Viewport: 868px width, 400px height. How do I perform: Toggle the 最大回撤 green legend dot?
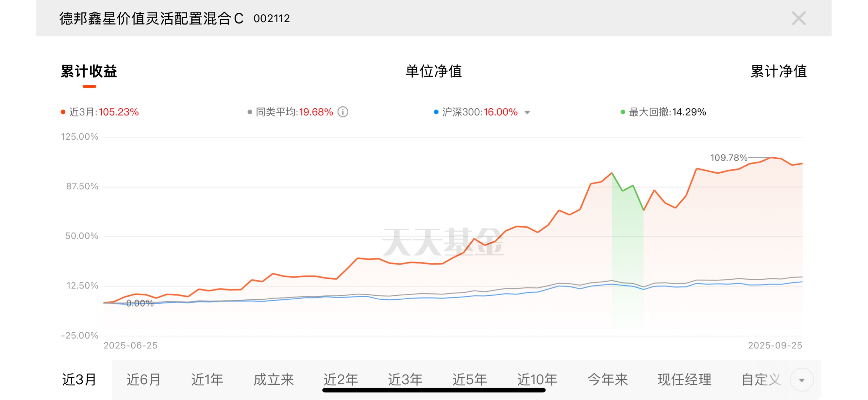click(x=623, y=112)
